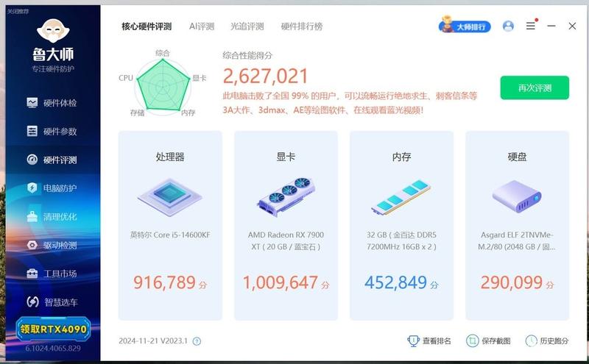Open the 查看排名 link
The image size is (589, 364).
(437, 340)
